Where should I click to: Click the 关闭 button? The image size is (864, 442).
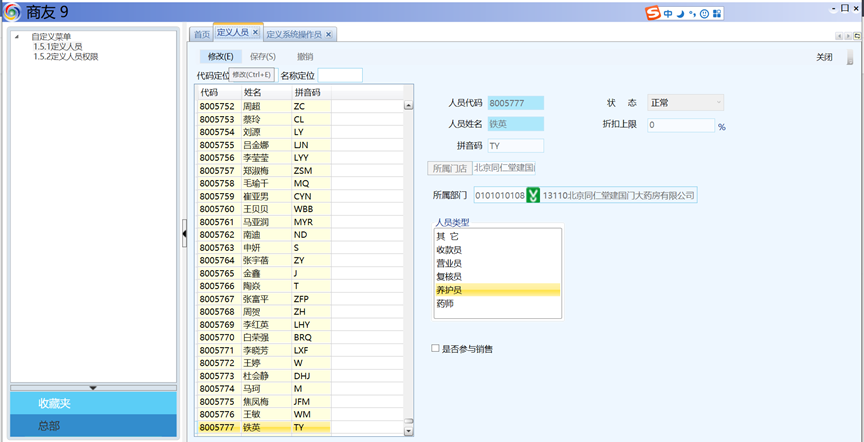tap(824, 57)
